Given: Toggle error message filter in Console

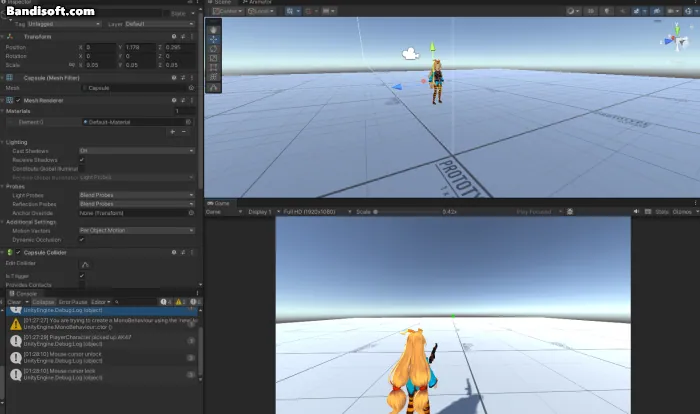Looking at the screenshot, I should pyautogui.click(x=195, y=302).
